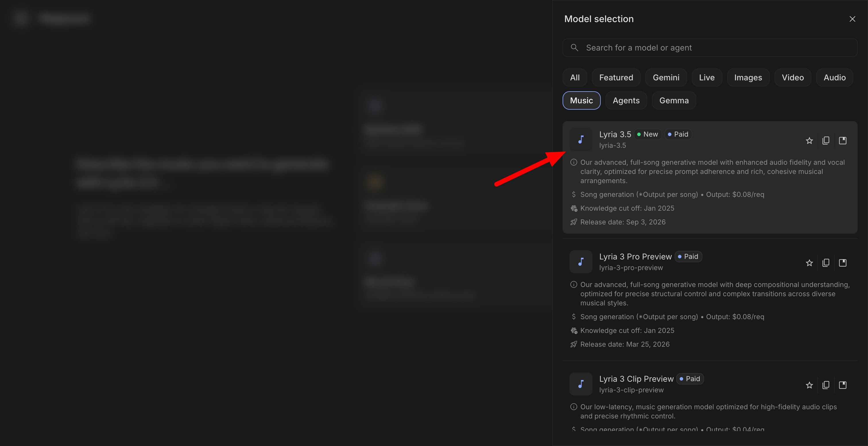Click the Lyria 3.5 music note icon
868x446 pixels.
click(x=581, y=139)
